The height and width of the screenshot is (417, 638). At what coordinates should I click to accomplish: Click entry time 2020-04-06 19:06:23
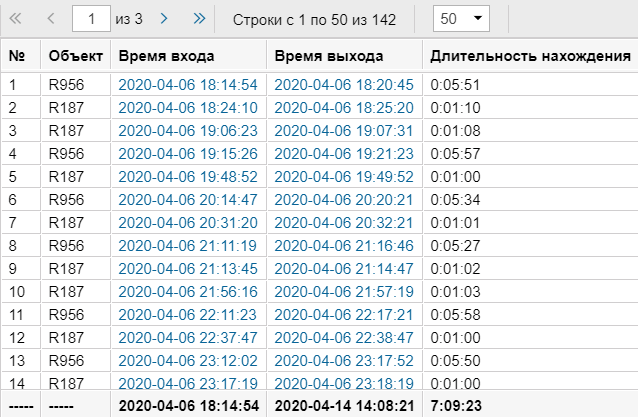coord(188,130)
